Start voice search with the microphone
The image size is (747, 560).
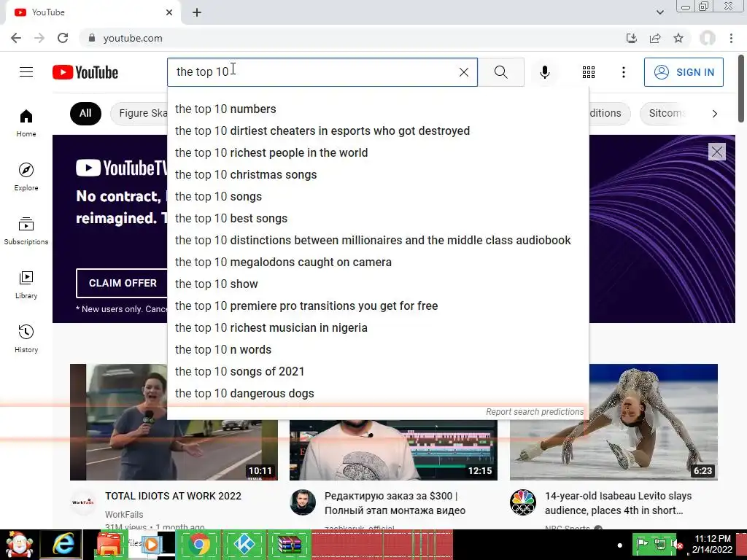tap(544, 72)
